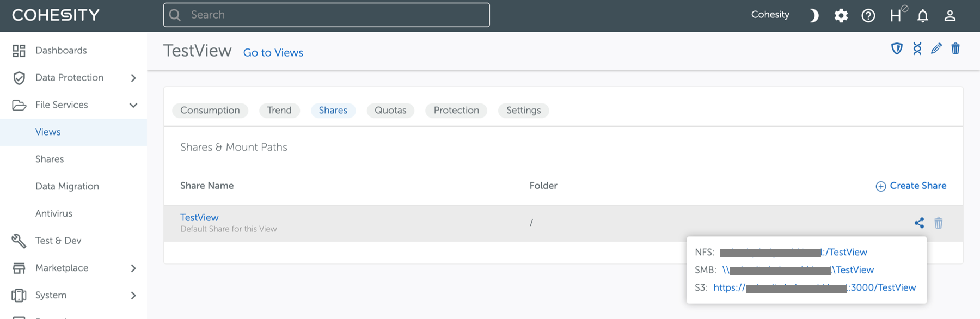This screenshot has width=980, height=319.
Task: Delete the TestView share via row trash icon
Action: 939,223
